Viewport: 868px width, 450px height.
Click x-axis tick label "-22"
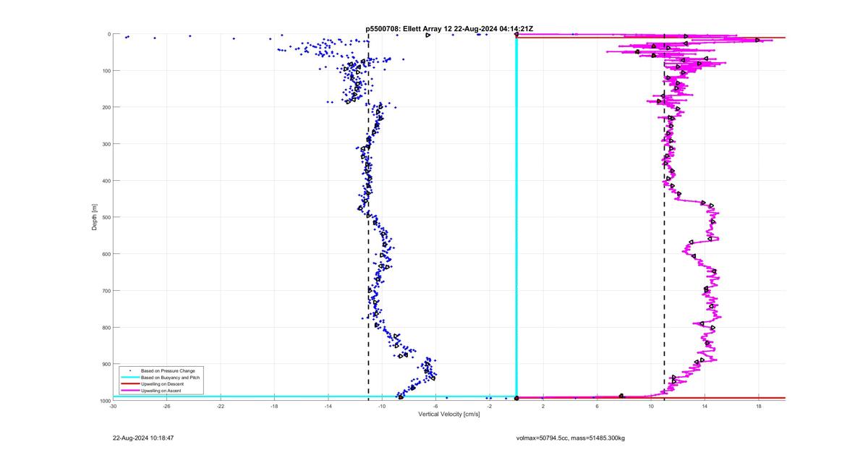(x=221, y=406)
